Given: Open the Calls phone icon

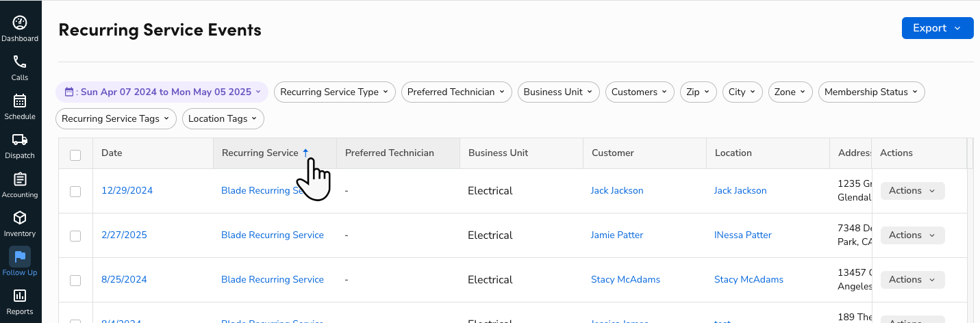Looking at the screenshot, I should [20, 62].
